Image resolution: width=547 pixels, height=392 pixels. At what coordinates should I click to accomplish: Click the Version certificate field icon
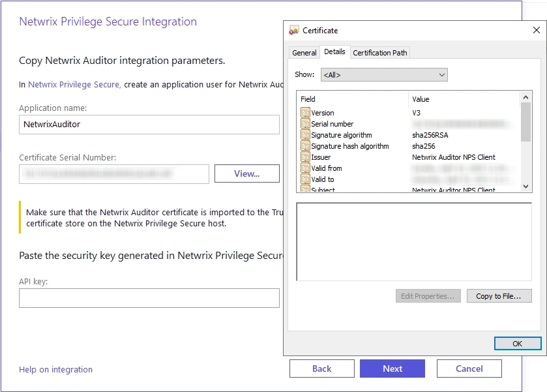306,112
